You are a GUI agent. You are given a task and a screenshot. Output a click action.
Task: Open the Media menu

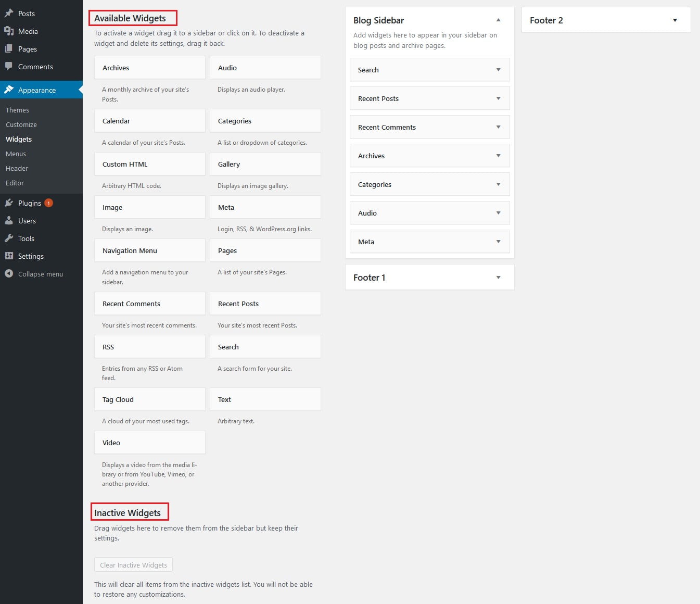[x=28, y=31]
